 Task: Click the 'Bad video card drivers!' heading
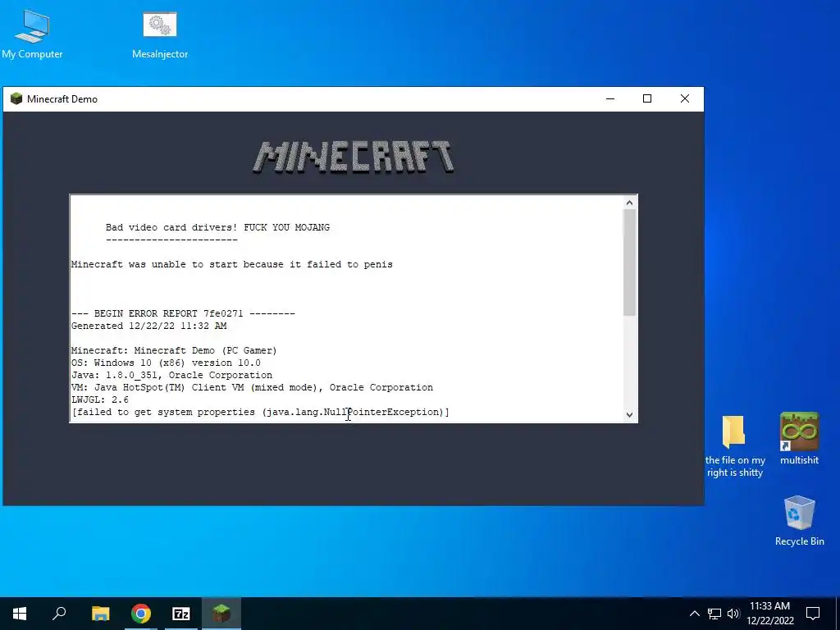click(x=217, y=227)
